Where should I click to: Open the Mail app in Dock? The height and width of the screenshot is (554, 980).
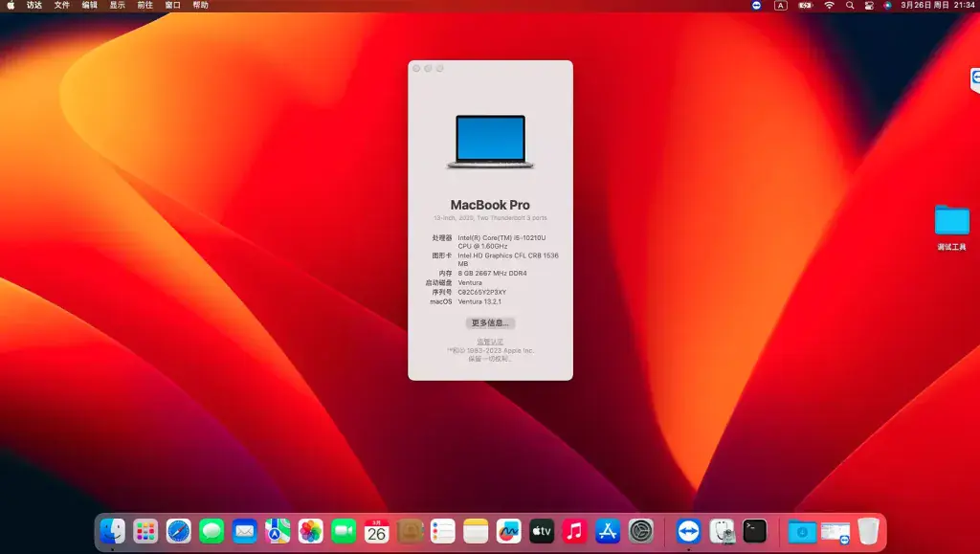click(x=244, y=532)
